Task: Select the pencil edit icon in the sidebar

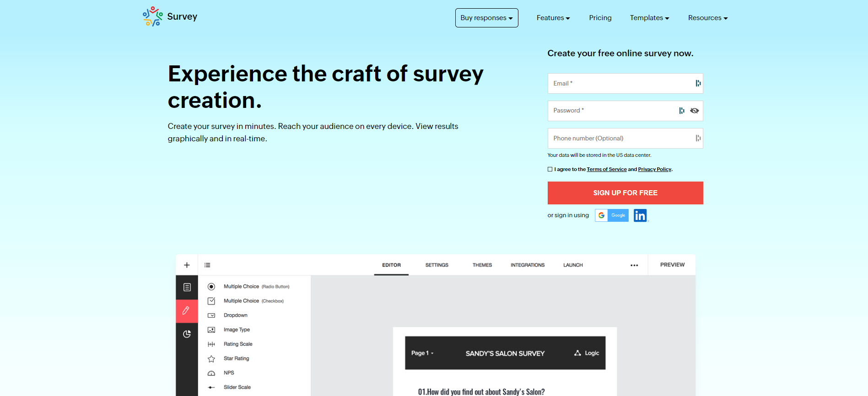Action: coord(187,311)
